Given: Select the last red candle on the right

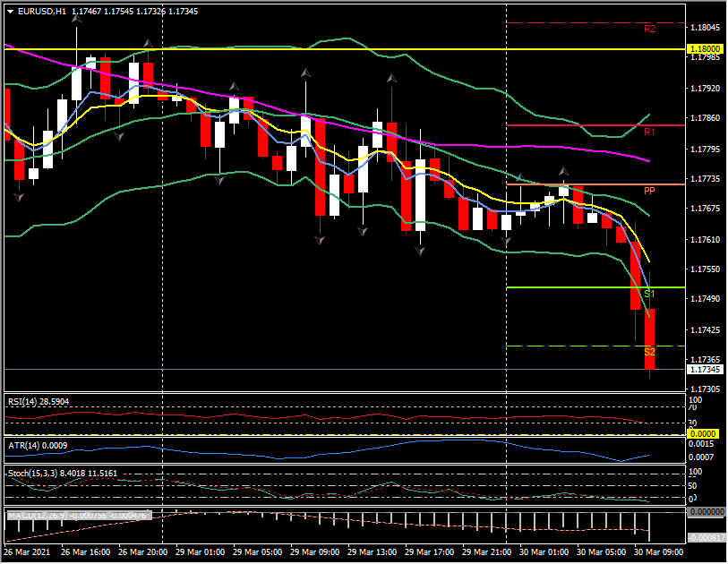Looking at the screenshot, I should 650,338.
